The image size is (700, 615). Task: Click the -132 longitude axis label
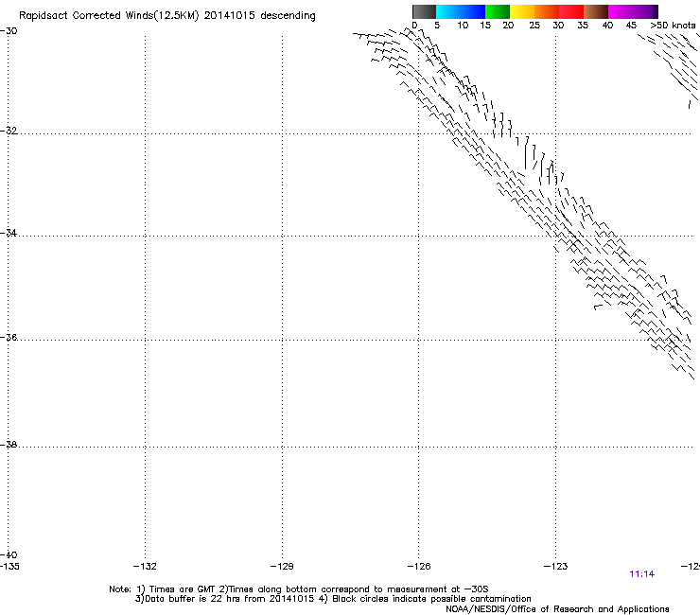coord(145,567)
